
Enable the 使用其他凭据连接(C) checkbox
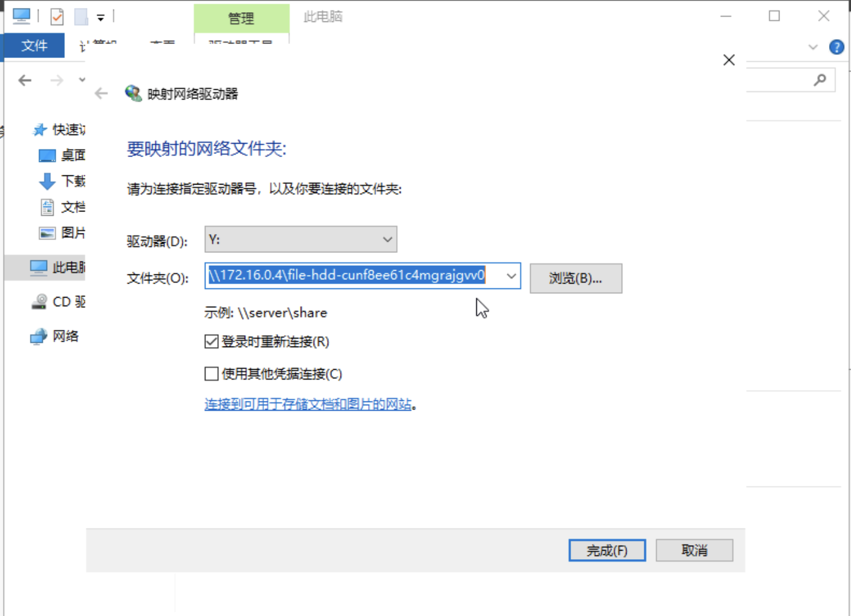[x=212, y=373]
